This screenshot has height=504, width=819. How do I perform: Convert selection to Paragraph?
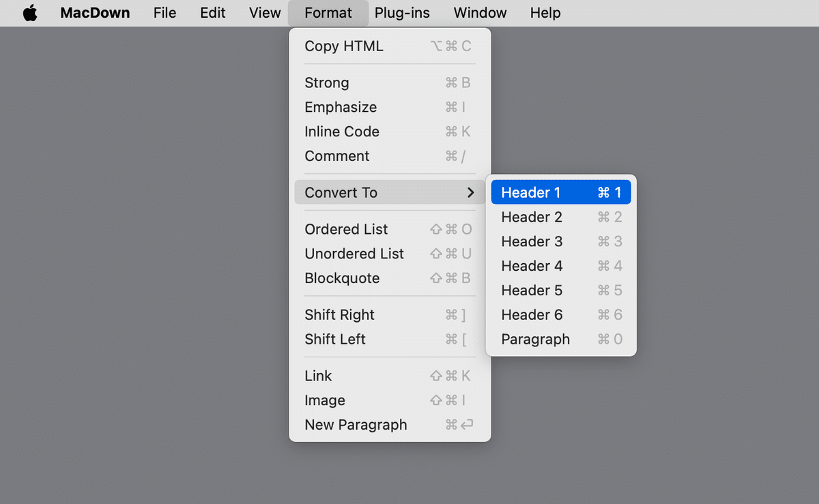561,340
